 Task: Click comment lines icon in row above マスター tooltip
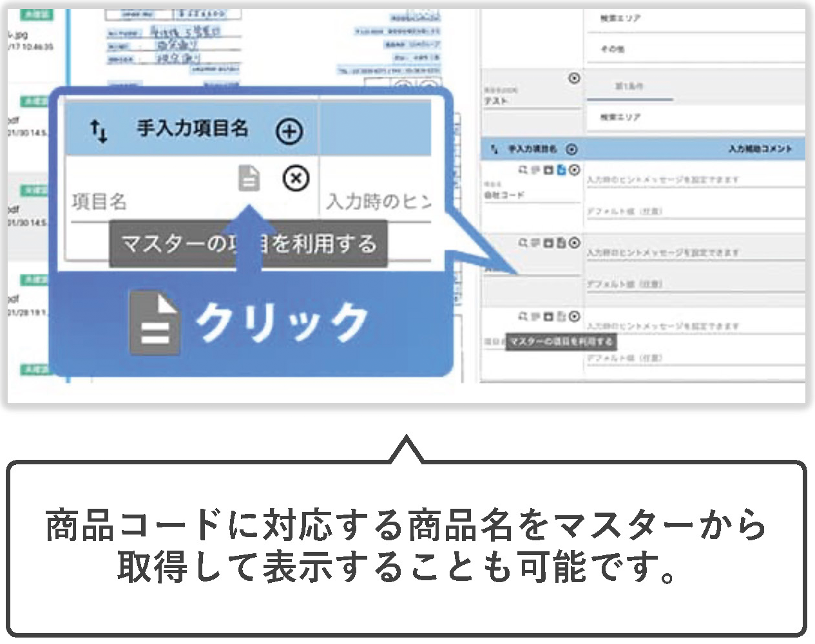535,317
